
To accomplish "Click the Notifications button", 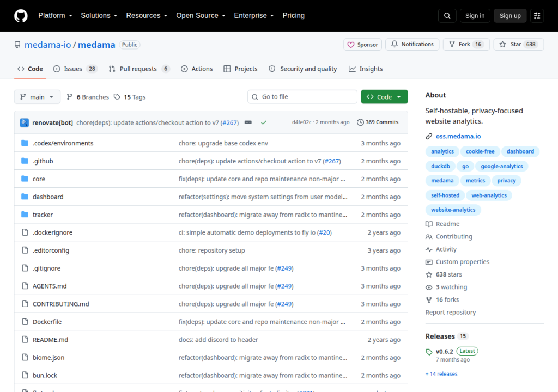I will click(413, 44).
